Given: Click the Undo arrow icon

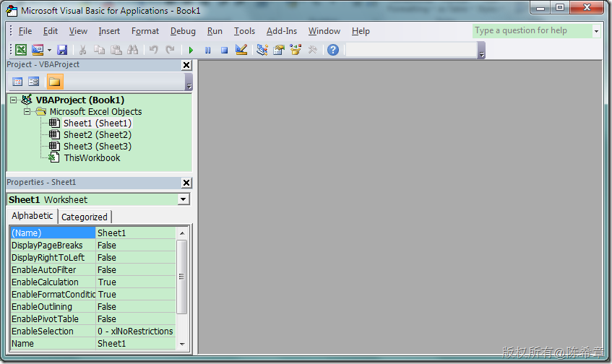Looking at the screenshot, I should coord(153,50).
